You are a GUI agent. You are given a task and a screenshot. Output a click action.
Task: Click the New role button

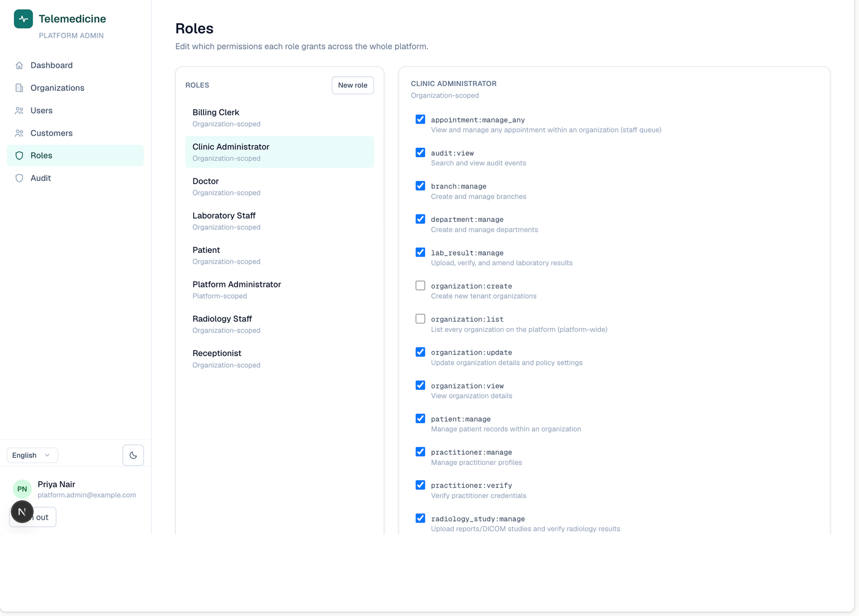point(353,85)
